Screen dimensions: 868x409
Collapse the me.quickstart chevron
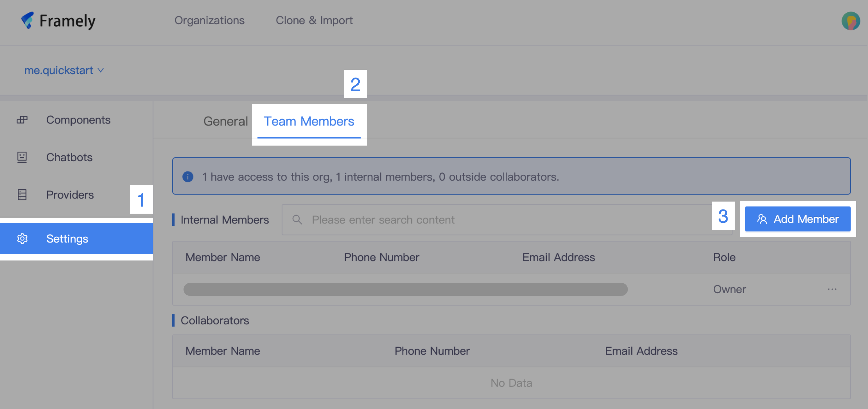100,71
